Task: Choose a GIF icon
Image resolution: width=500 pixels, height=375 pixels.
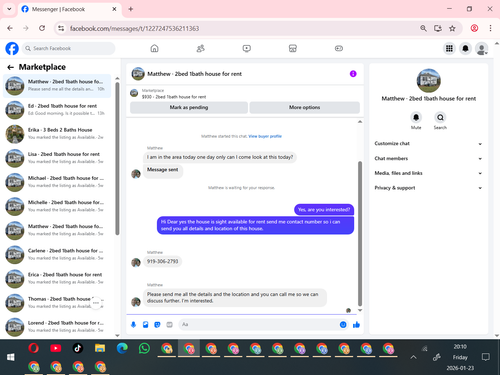Action: [169, 324]
